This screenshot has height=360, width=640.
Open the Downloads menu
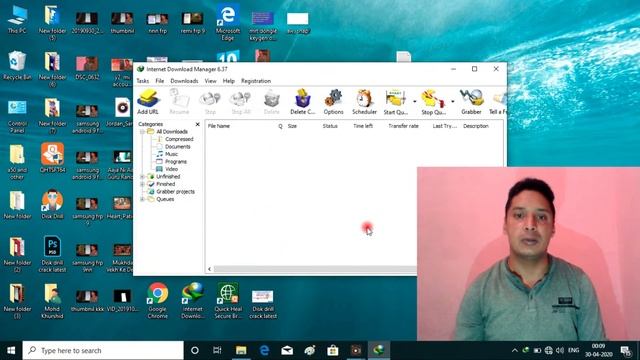[x=184, y=81]
